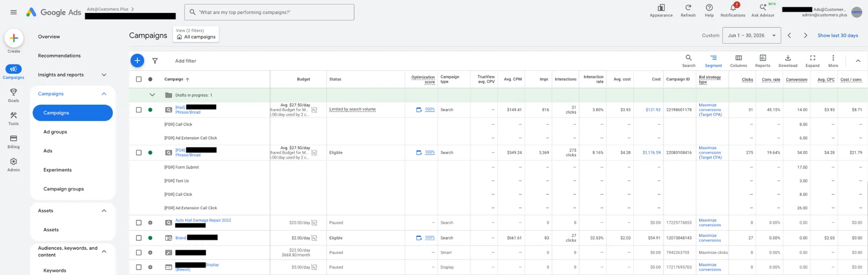Select the Auto Hail Damage Repair 2022 checkbox
The height and width of the screenshot is (275, 868).
tap(139, 223)
